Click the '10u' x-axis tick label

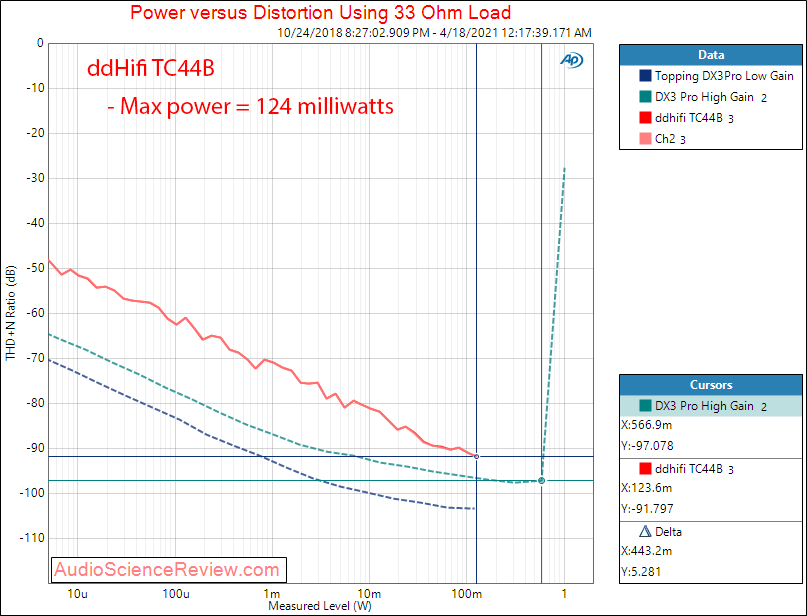point(77,594)
